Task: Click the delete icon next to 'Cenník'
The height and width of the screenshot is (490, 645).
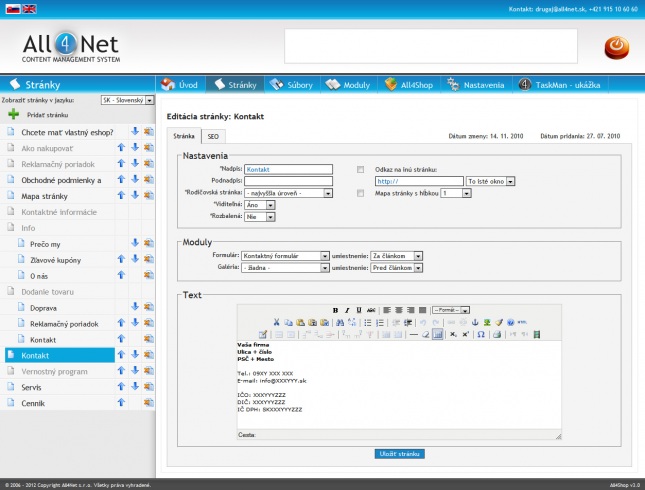Action: (148, 403)
